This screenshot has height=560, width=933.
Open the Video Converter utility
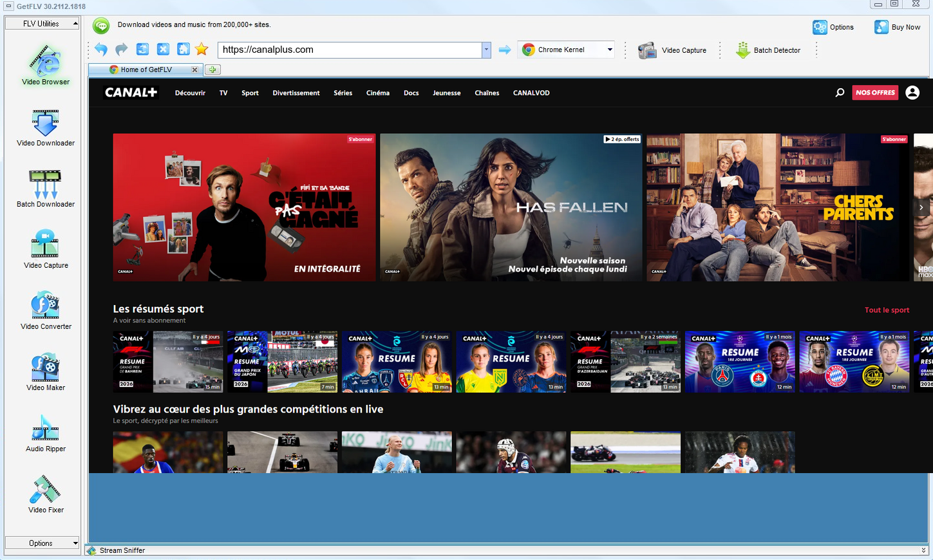[x=46, y=311]
